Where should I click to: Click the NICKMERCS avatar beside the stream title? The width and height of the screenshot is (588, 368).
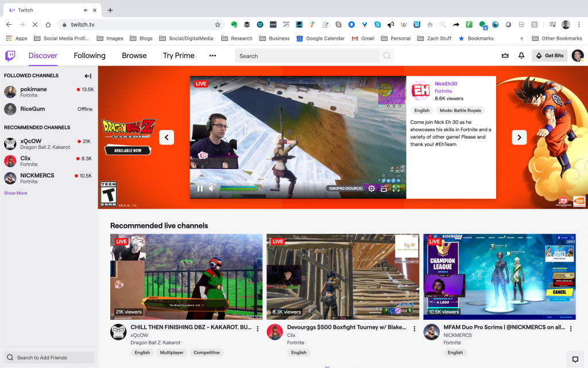[x=431, y=332]
